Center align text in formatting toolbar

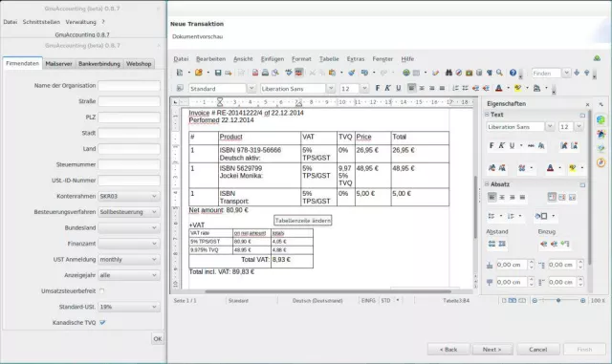point(422,88)
